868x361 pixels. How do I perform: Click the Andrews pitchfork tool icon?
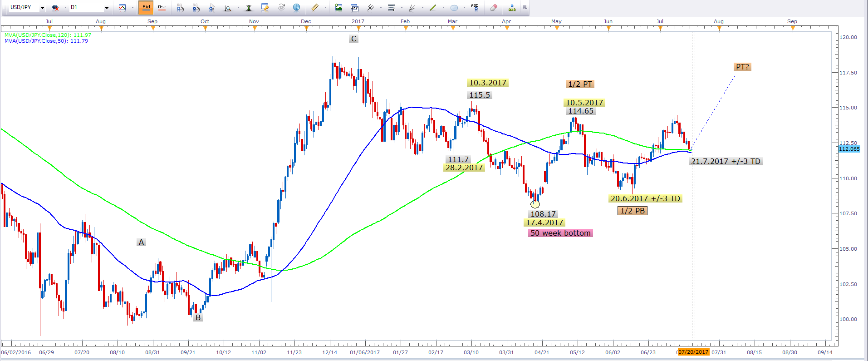pyautogui.click(x=371, y=7)
